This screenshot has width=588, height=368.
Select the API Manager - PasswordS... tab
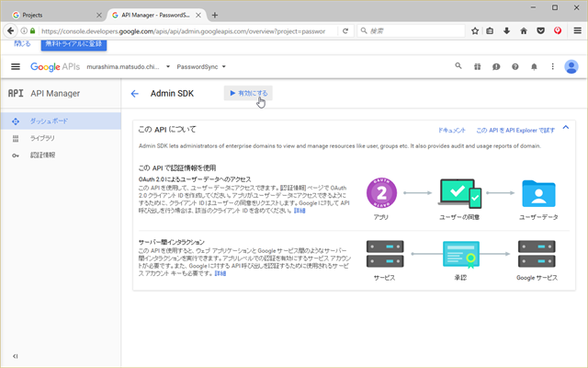[155, 15]
